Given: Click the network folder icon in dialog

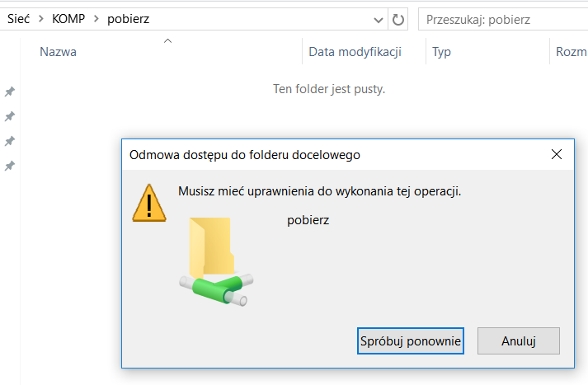Looking at the screenshot, I should (x=216, y=261).
